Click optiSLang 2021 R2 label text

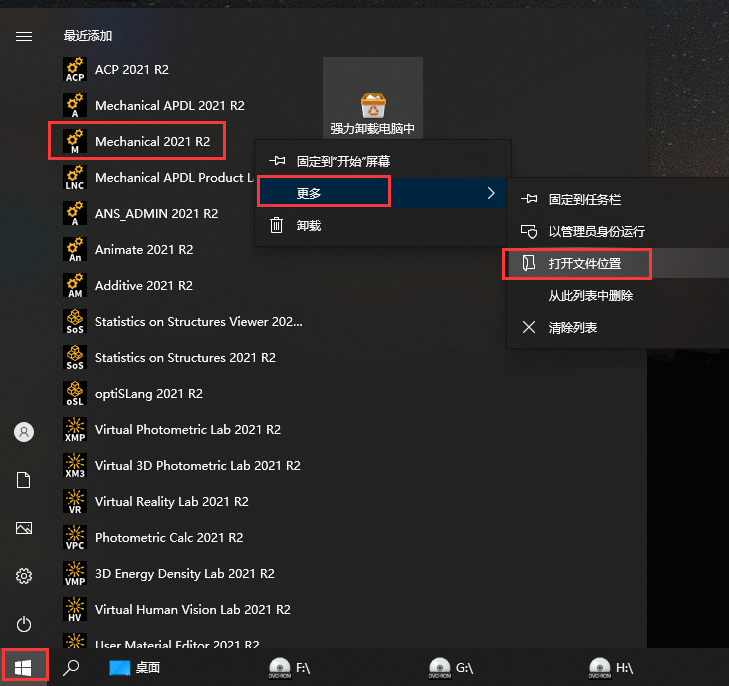pyautogui.click(x=149, y=394)
